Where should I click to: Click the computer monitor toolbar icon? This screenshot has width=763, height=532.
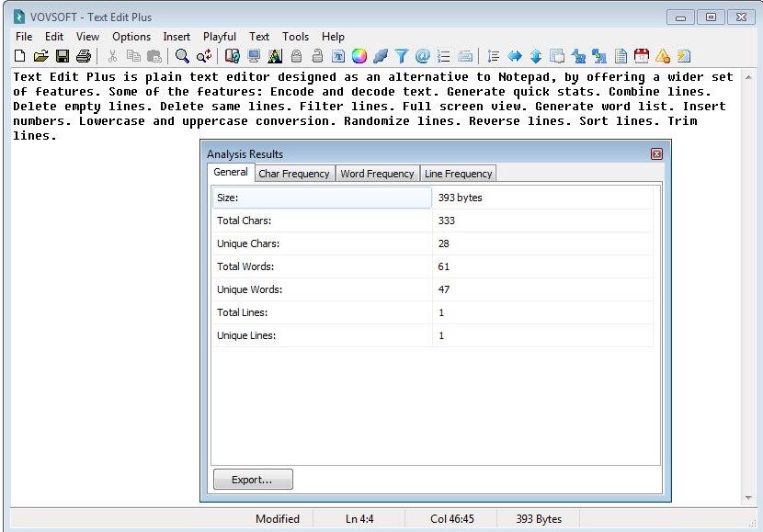(254, 56)
